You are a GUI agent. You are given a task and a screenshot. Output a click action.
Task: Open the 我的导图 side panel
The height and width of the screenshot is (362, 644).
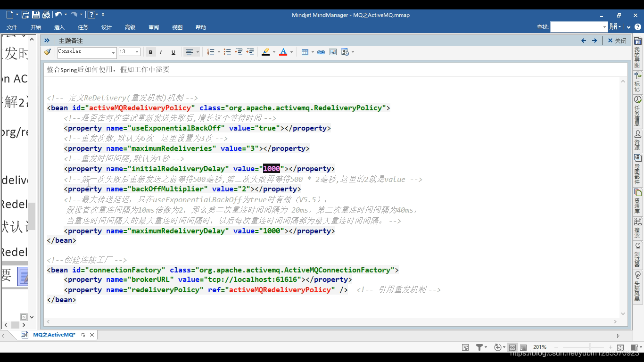tap(637, 52)
